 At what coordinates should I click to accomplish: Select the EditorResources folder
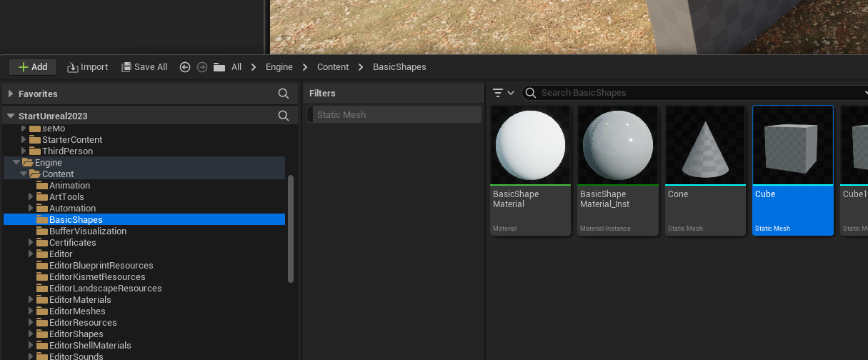83,323
